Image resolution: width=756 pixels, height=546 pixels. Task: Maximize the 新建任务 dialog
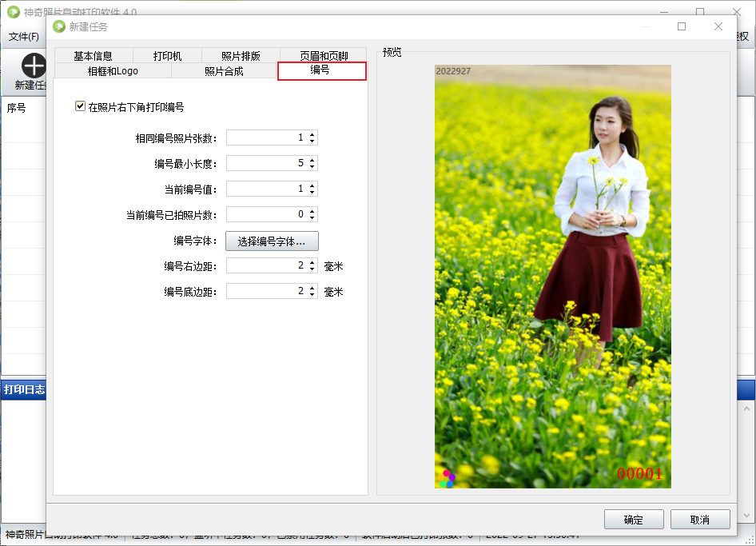pos(682,26)
